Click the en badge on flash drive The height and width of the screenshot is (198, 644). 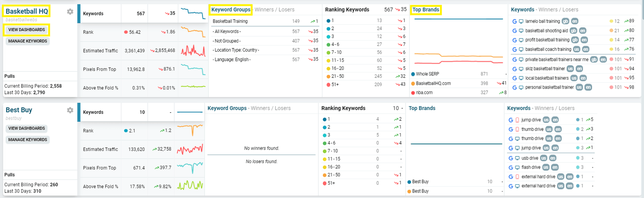pos(555,167)
